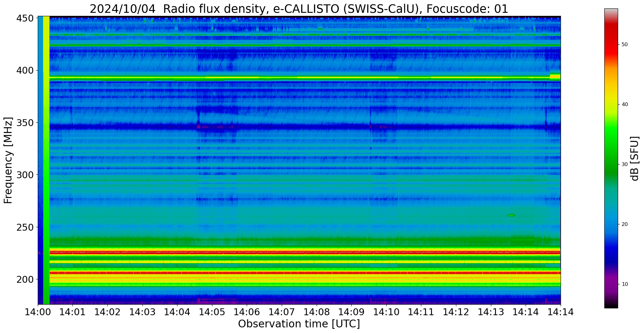Screen dimensions: 644x333
Task: Click the yellow patch near 395 MHz at right edge
Action: coord(555,76)
